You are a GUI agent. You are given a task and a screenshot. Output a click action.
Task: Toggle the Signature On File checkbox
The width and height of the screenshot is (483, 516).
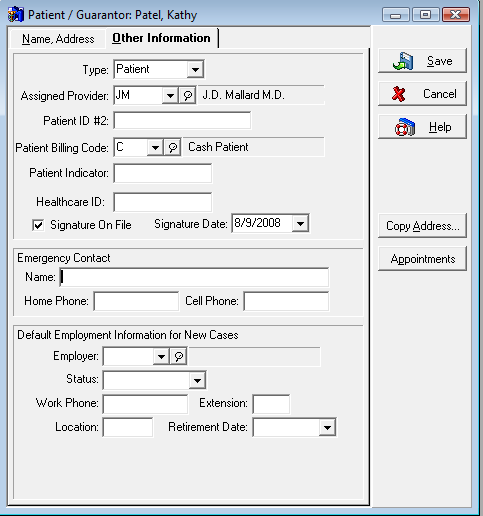[x=38, y=225]
